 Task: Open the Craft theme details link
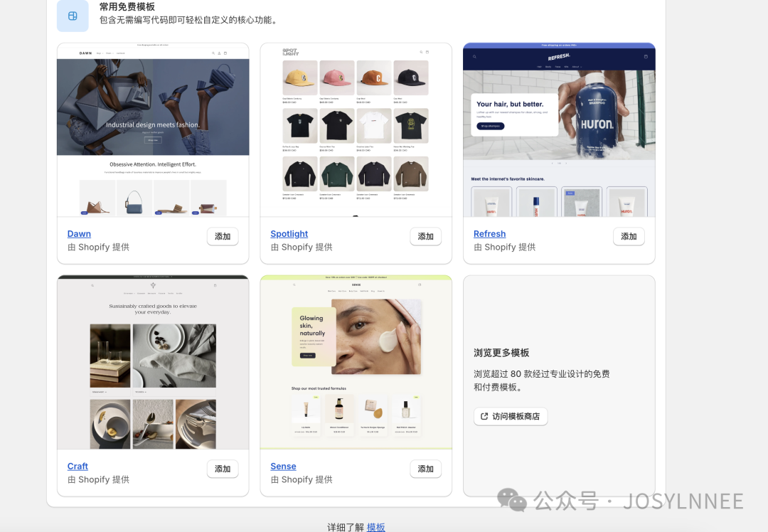click(78, 466)
